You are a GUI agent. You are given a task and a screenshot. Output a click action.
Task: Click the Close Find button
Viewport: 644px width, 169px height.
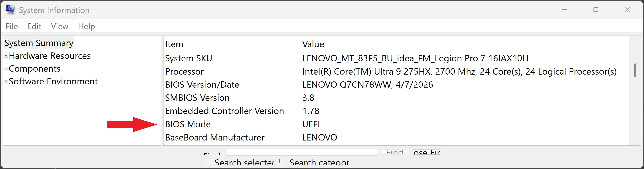tap(427, 152)
